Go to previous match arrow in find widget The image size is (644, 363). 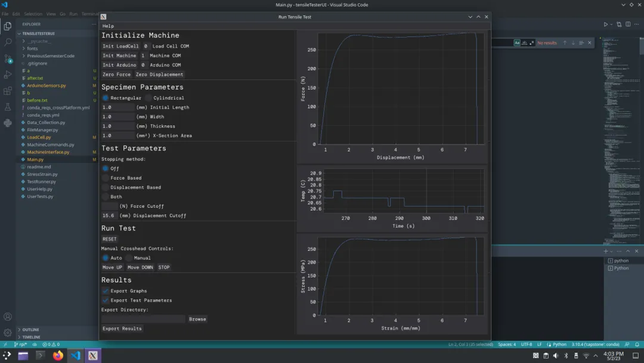point(565,43)
